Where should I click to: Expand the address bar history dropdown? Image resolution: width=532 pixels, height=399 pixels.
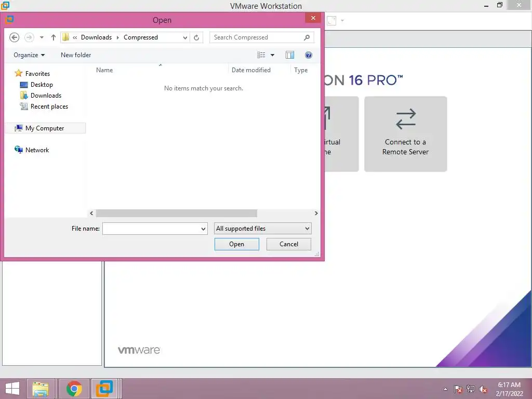[x=185, y=37]
